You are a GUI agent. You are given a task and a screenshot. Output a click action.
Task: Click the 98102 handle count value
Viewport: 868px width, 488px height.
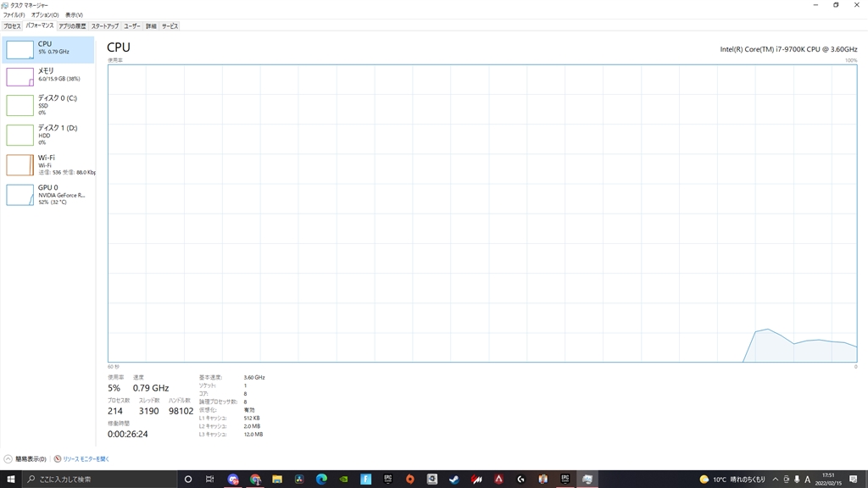point(181,411)
